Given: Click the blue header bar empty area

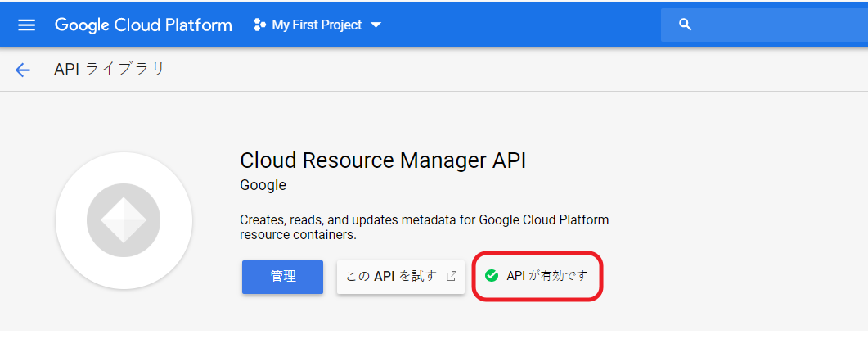Looking at the screenshot, I should 524,25.
